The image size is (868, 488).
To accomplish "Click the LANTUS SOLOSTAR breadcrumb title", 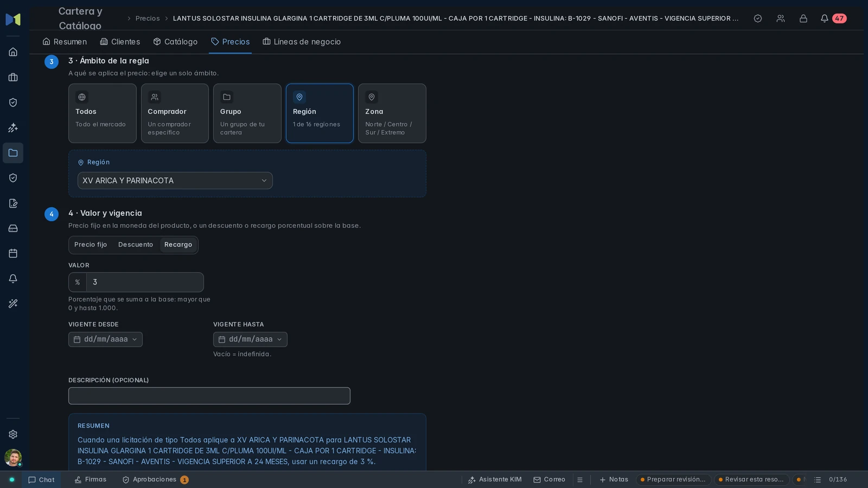I will (x=456, y=18).
